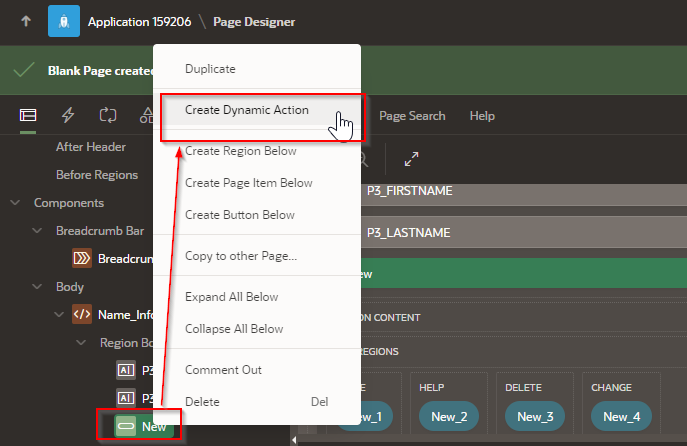
Task: Click the Name_Info region code icon
Action: (x=82, y=315)
